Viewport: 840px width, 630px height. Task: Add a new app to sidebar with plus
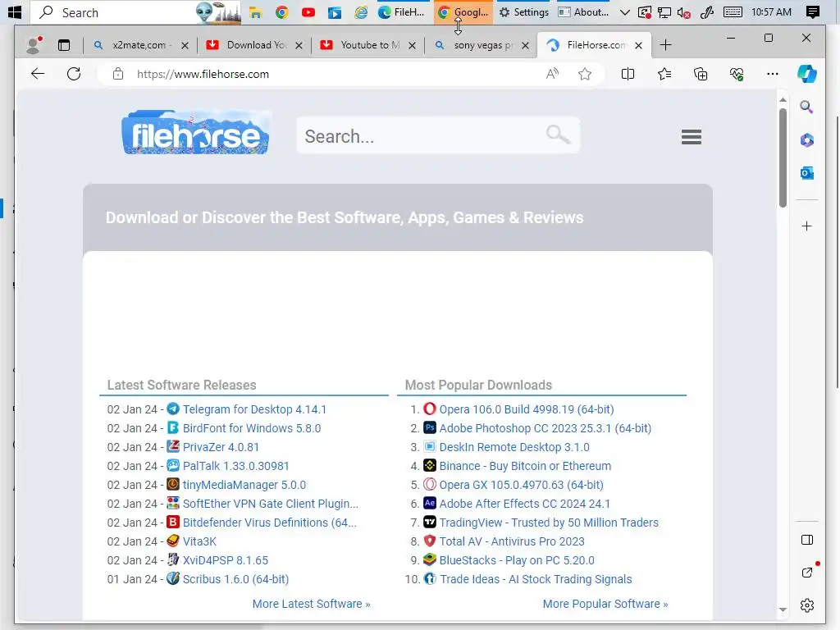[x=807, y=226]
